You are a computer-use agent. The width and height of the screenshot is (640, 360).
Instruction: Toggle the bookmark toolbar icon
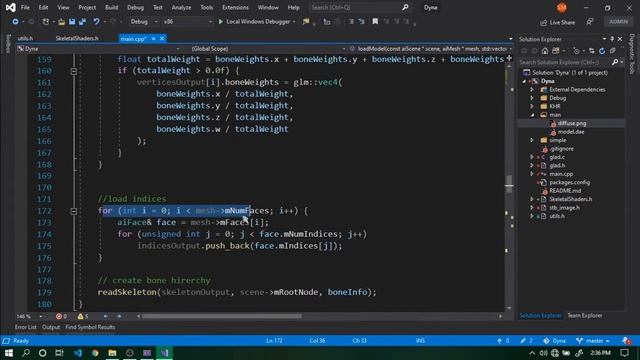click(375, 22)
